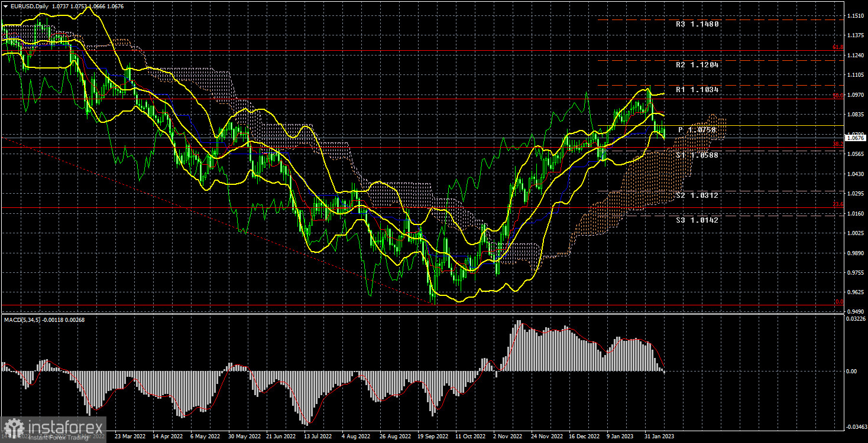Click the 50.0 Fibonacci level label
This screenshot has width=868, height=443.
[x=838, y=95]
